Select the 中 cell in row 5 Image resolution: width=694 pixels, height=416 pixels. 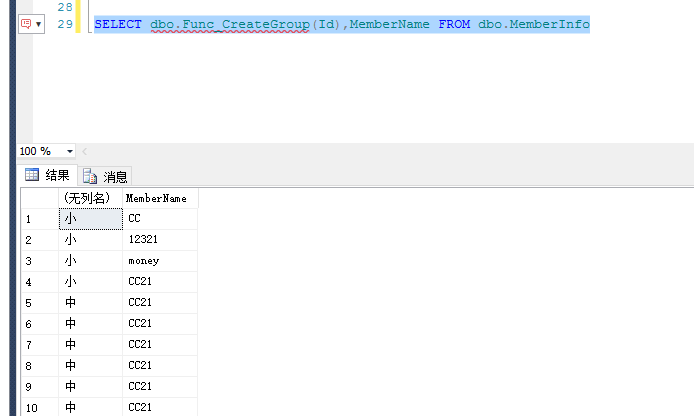(91, 303)
